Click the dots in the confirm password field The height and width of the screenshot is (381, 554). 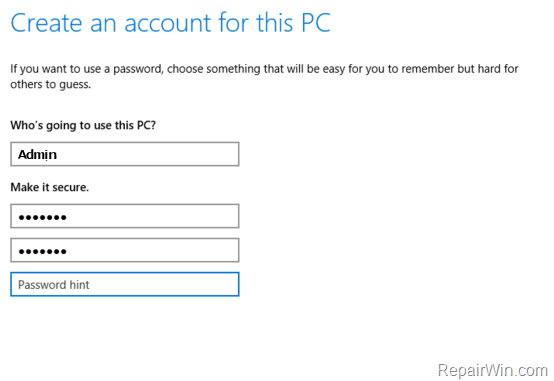[x=42, y=252]
